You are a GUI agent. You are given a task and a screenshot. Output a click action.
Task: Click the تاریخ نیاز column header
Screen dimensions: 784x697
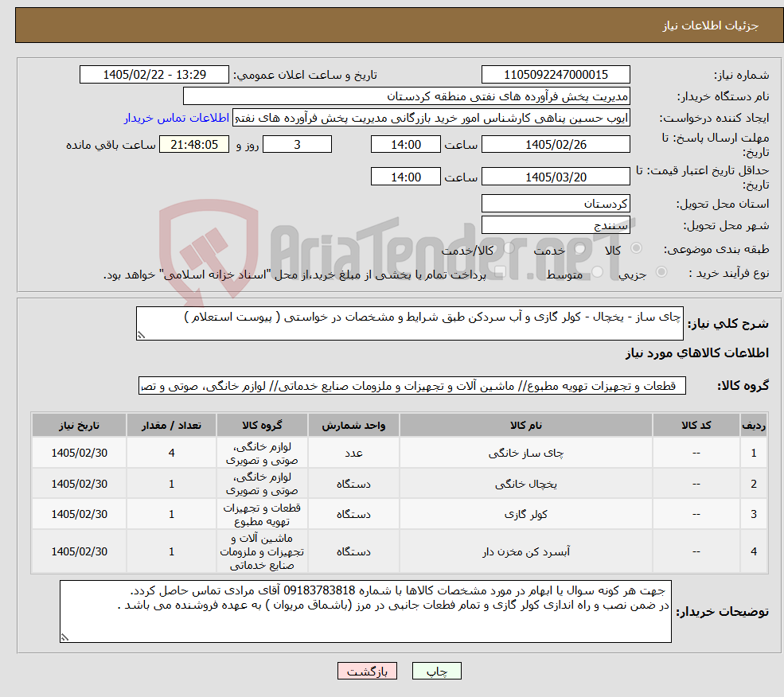click(x=79, y=425)
